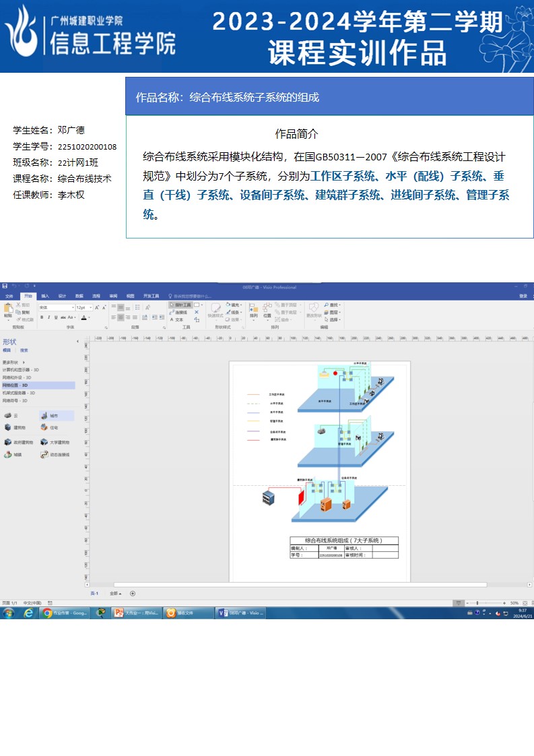The height and width of the screenshot is (756, 534).
Task: Click the add page plus icon
Action: click(x=133, y=594)
